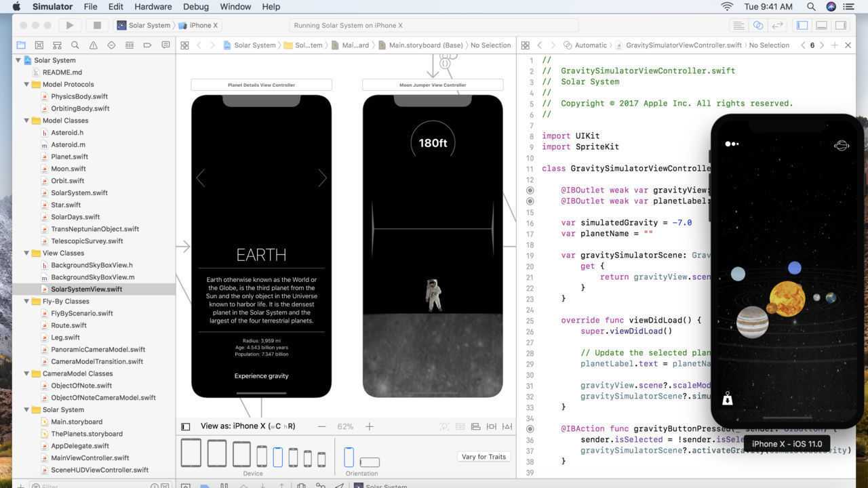This screenshot has height=488, width=868.
Task: Open the Test navigator diamond icon
Action: click(x=111, y=45)
